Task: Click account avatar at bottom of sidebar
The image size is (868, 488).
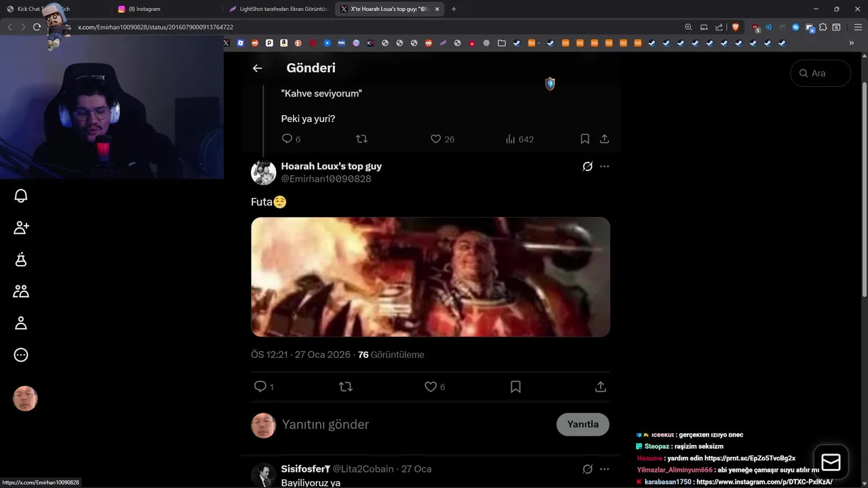Action: [x=25, y=399]
